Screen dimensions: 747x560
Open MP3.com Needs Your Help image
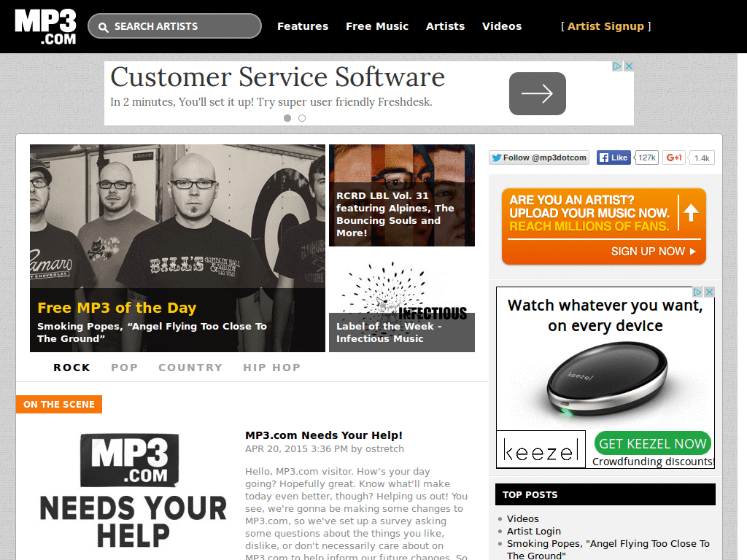coord(133,491)
